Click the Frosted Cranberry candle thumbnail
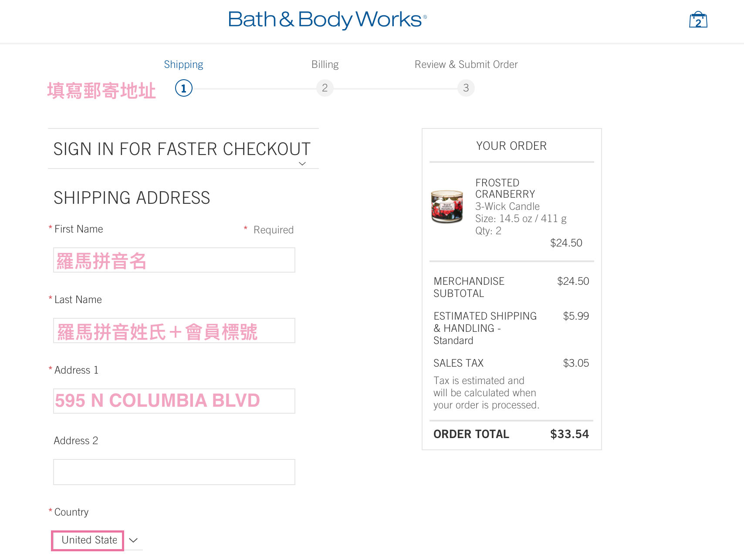 point(447,206)
